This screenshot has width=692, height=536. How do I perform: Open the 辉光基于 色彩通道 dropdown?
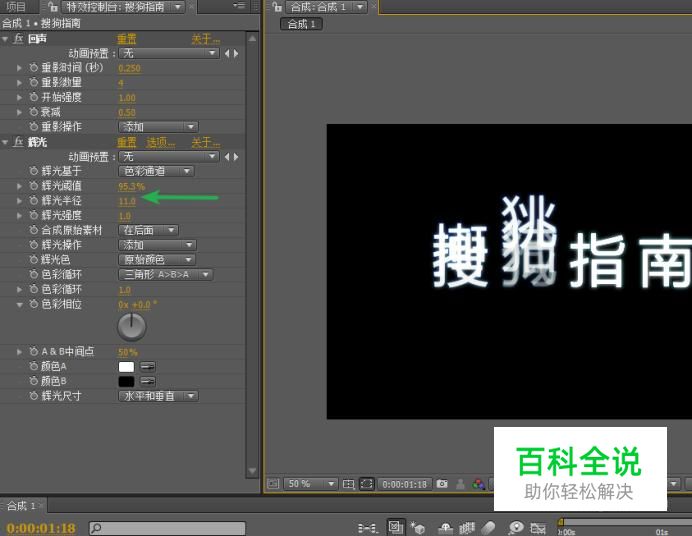tap(156, 171)
